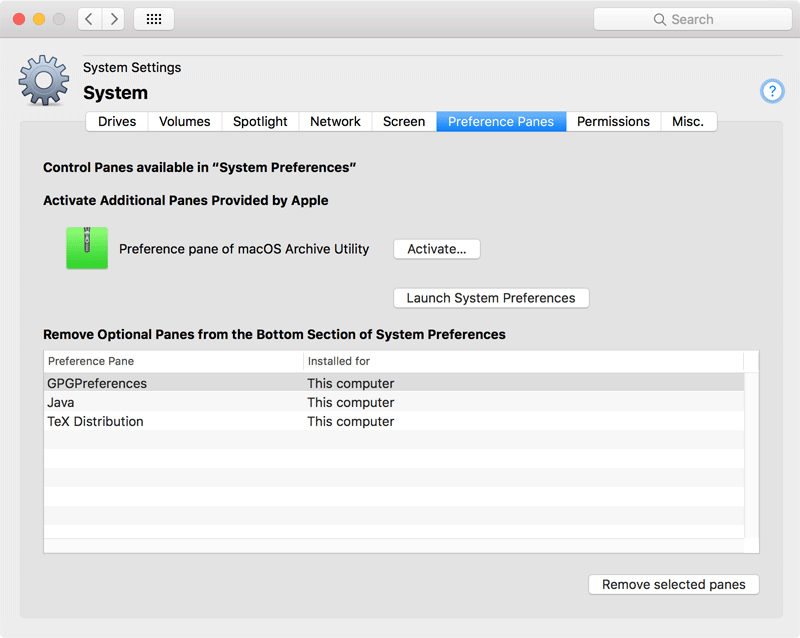Open help with the question mark button

click(772, 91)
